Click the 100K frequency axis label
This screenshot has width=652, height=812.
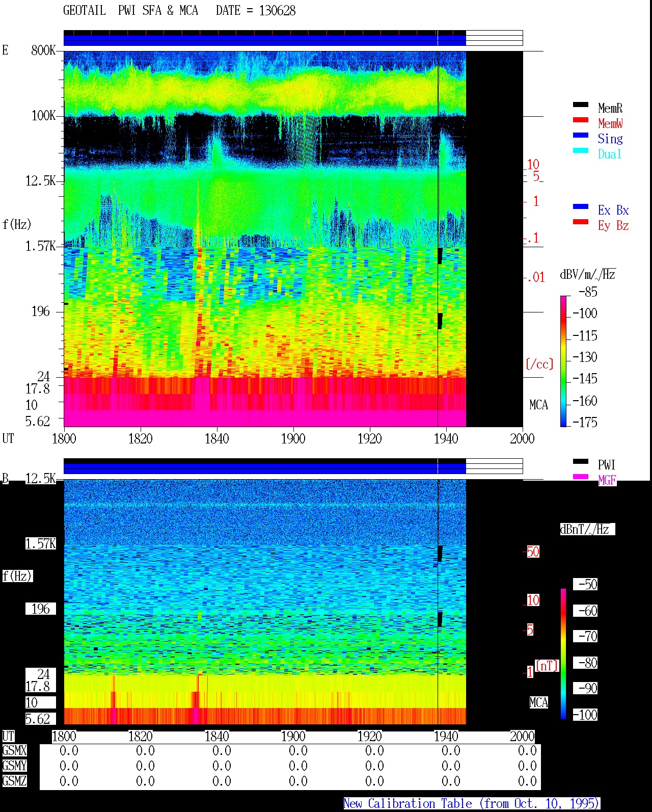43,115
